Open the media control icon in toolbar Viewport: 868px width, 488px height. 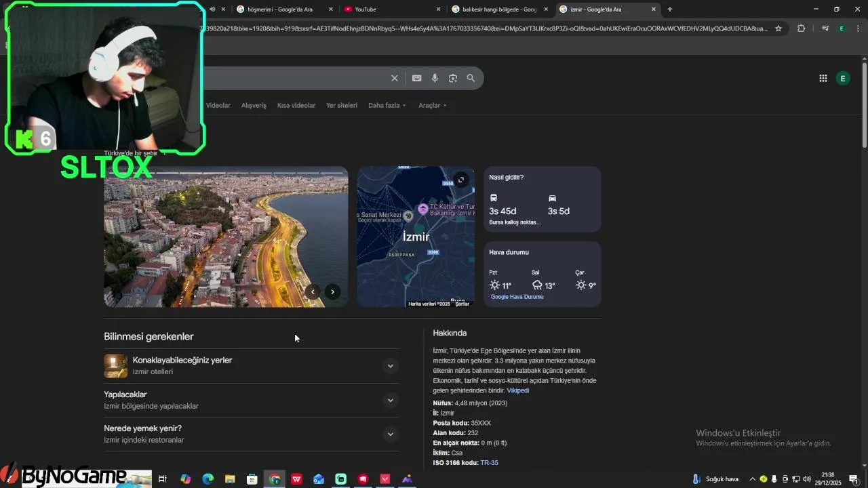coord(825,28)
